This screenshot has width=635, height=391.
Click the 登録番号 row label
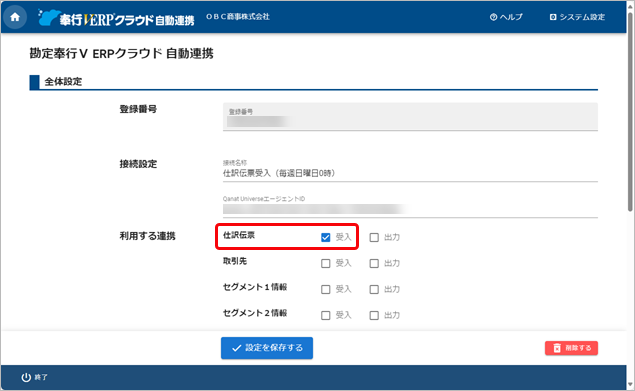tap(138, 109)
